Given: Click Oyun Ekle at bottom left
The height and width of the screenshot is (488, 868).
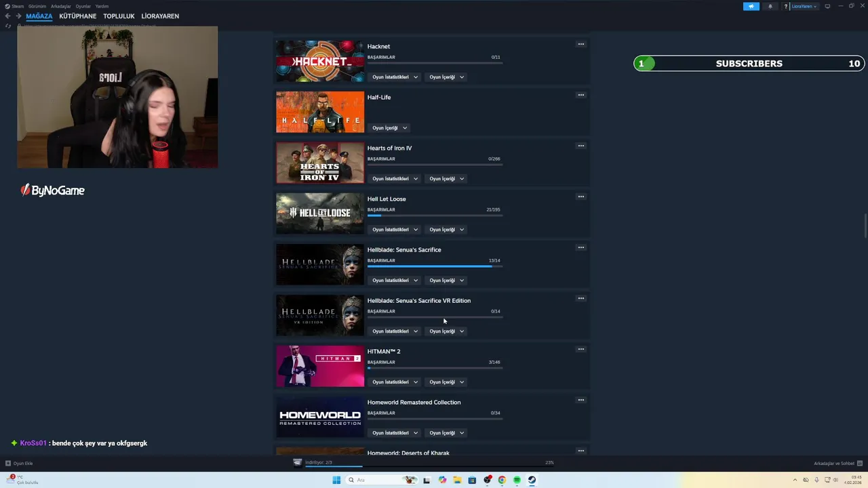Looking at the screenshot, I should click(x=19, y=464).
